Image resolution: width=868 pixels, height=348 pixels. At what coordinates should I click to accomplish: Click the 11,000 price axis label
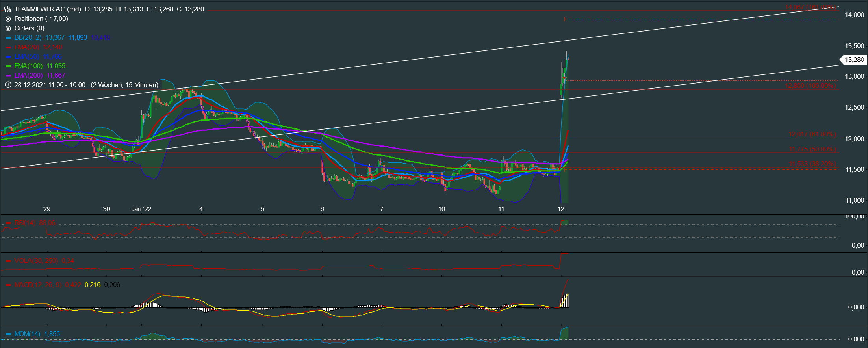[x=854, y=201]
